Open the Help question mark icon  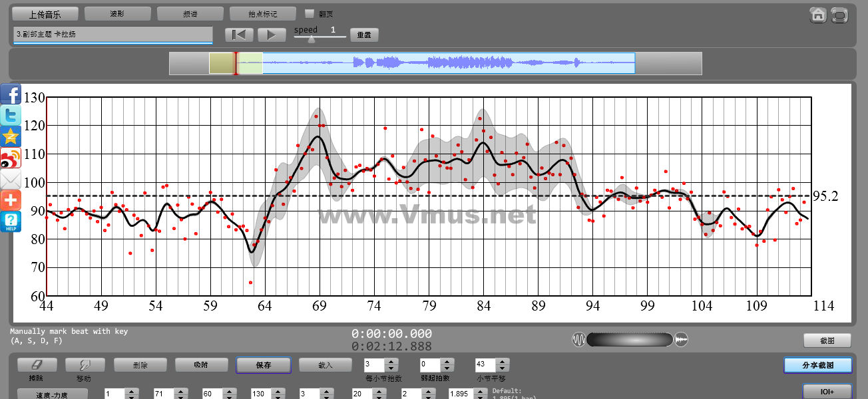[11, 221]
